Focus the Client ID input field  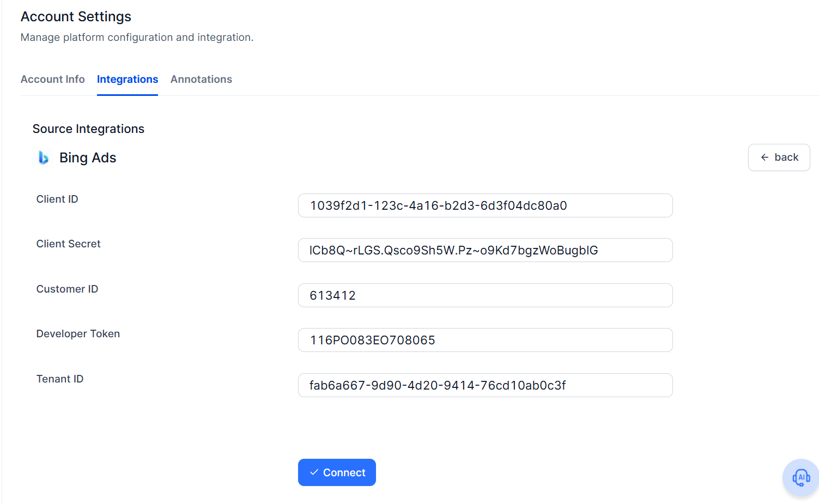486,205
